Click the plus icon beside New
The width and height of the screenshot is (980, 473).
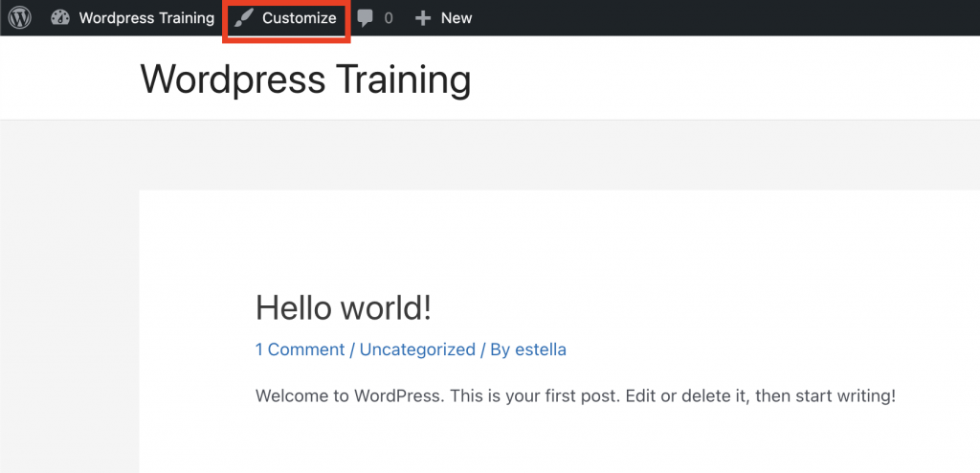(x=423, y=19)
